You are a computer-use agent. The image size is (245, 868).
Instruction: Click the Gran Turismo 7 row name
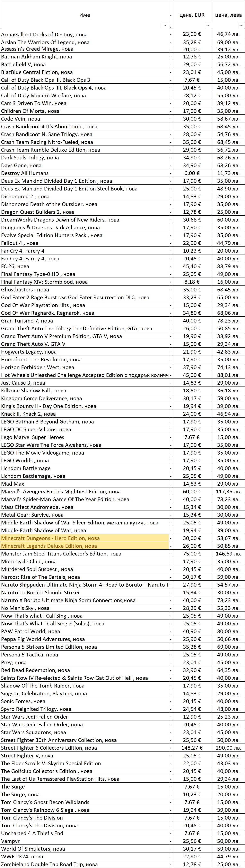(x=84, y=321)
